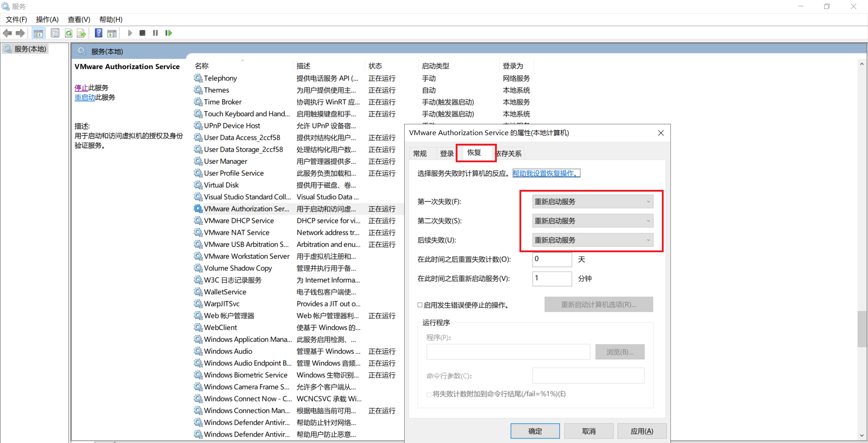
Task: Open the Help toolbar icon
Action: click(x=99, y=33)
